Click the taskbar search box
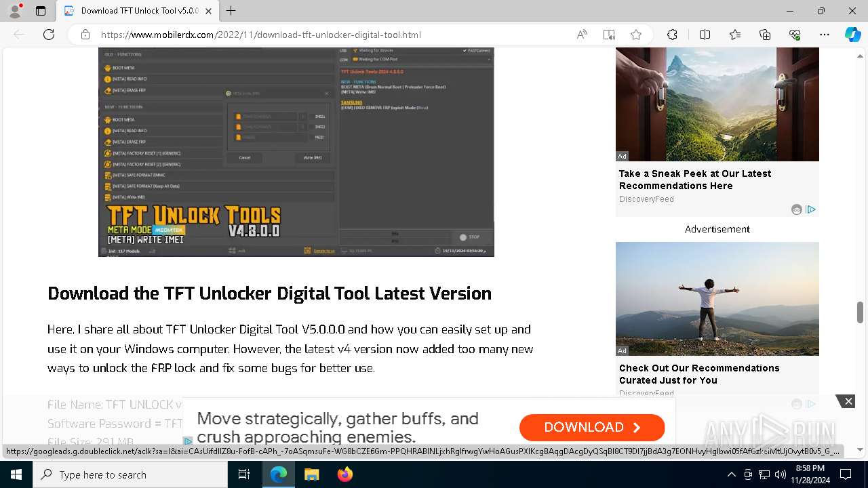The height and width of the screenshot is (488, 868). (x=130, y=474)
